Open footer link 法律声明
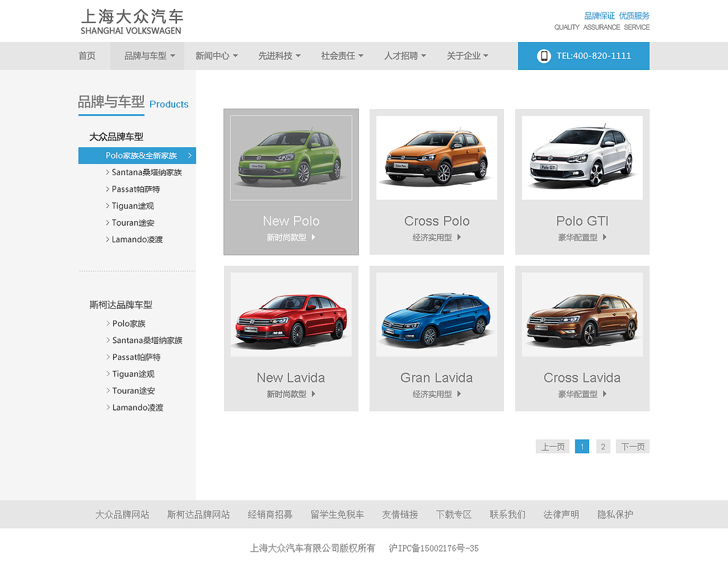The width and height of the screenshot is (728, 567). [561, 515]
